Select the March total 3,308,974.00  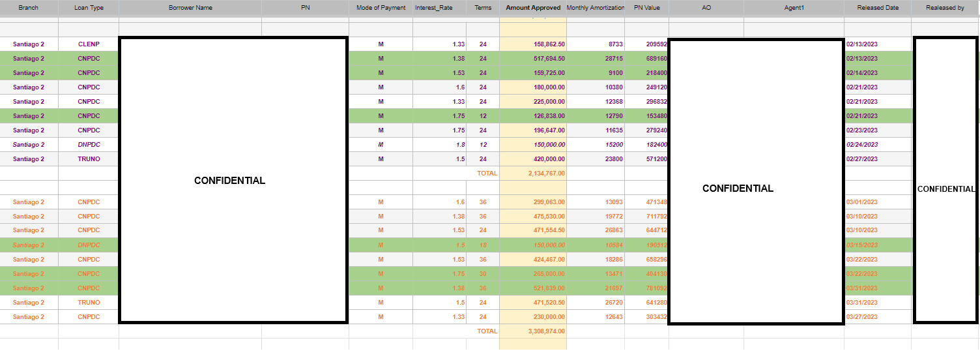pos(533,331)
